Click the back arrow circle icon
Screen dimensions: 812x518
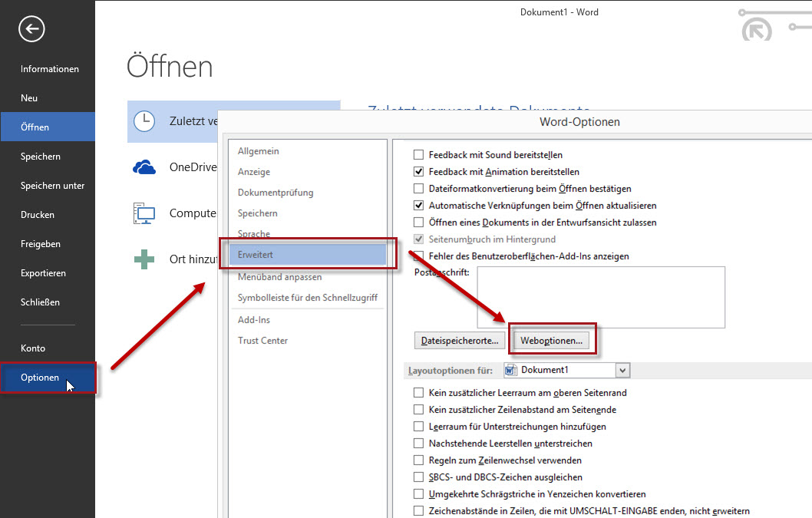point(32,29)
